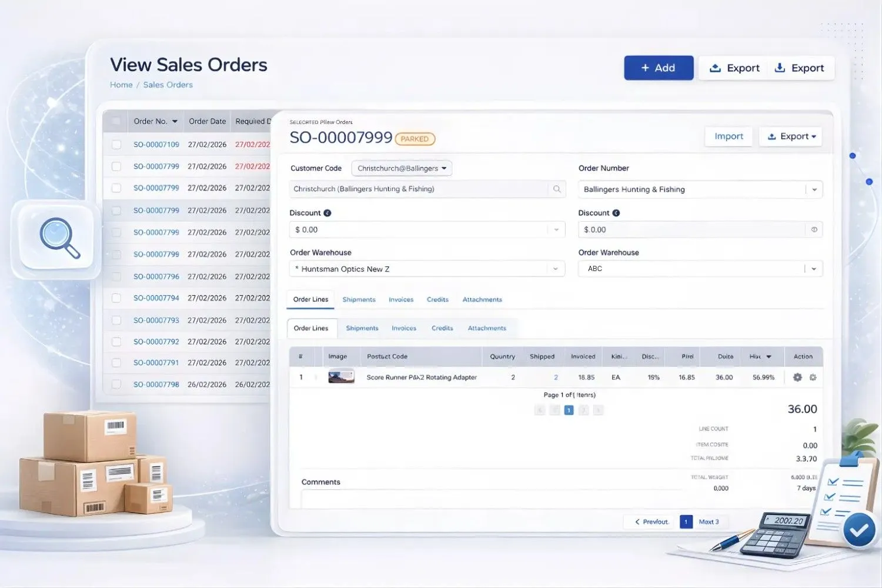Click the info icon next to left Discount label
This screenshot has height=588, width=882.
[x=328, y=212]
